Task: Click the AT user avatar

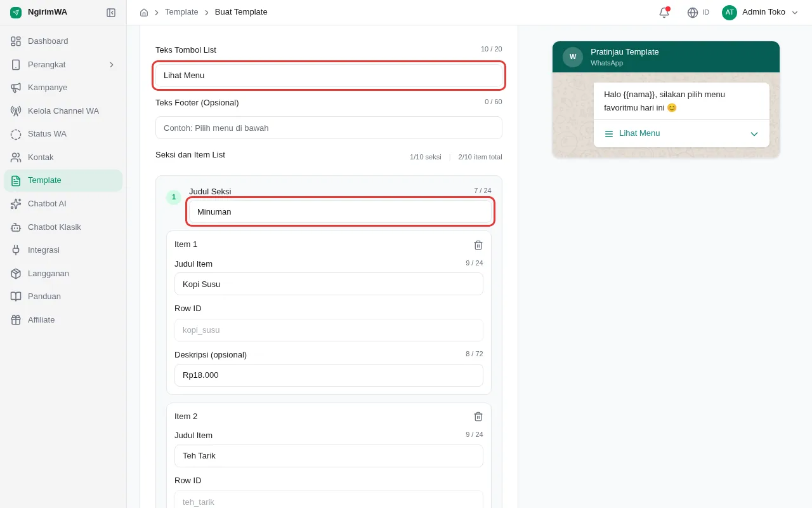Action: (730, 13)
